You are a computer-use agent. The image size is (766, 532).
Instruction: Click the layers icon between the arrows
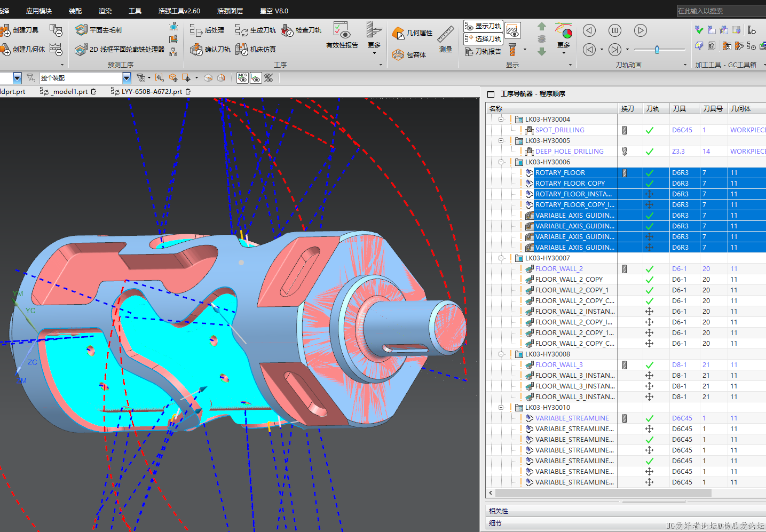(x=542, y=39)
